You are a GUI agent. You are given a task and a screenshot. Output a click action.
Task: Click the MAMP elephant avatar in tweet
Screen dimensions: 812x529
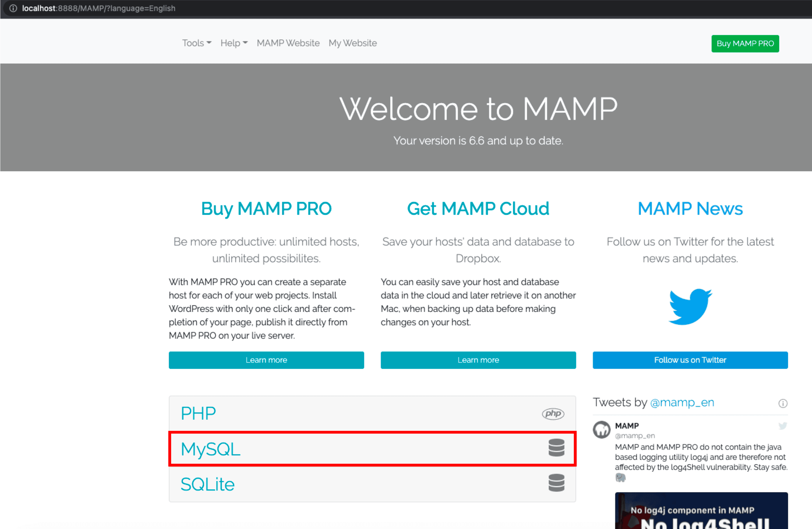coord(601,429)
